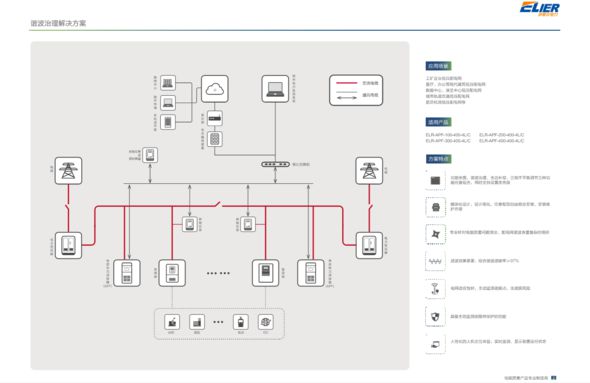Click the red line sample in legend
Image resolution: width=590 pixels, height=383 pixels.
pyautogui.click(x=346, y=83)
